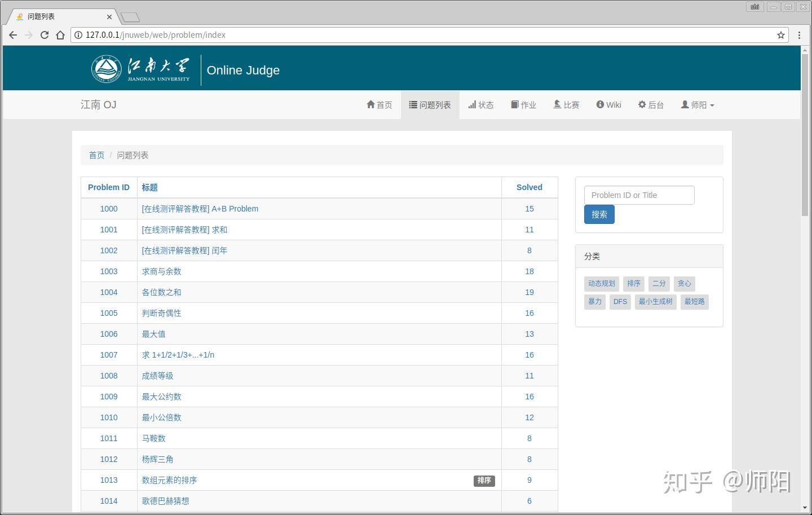Screen dimensions: 812x515
Task: Select the DFS category tag
Action: [620, 302]
